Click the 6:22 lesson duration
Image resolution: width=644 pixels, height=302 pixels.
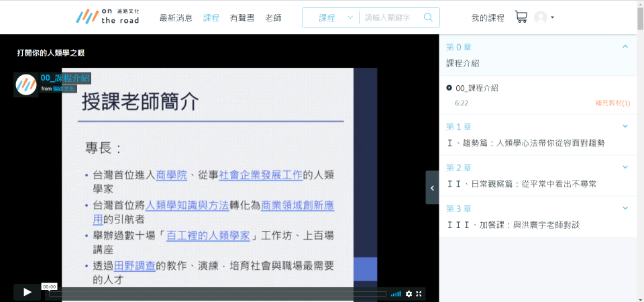click(462, 103)
